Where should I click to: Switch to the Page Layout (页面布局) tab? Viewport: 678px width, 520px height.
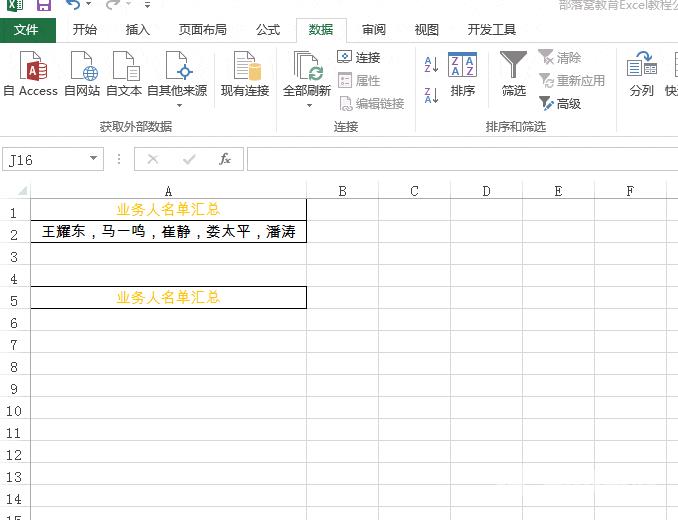(203, 30)
